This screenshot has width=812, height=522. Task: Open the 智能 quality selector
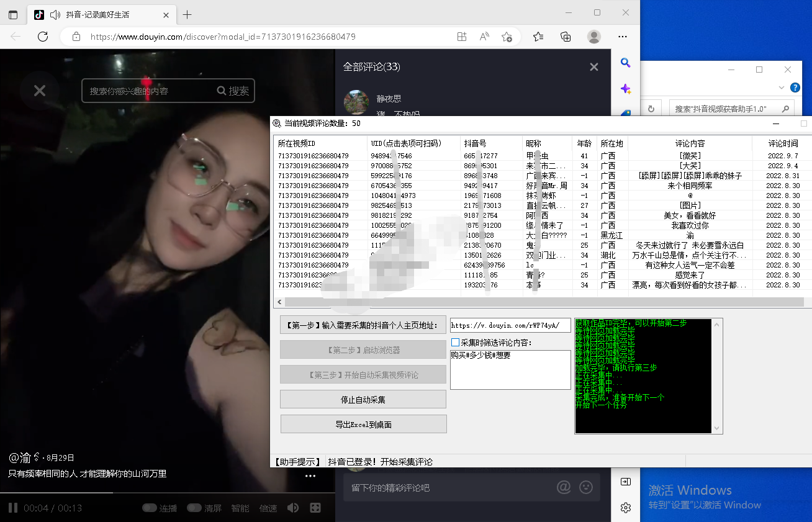coord(240,508)
